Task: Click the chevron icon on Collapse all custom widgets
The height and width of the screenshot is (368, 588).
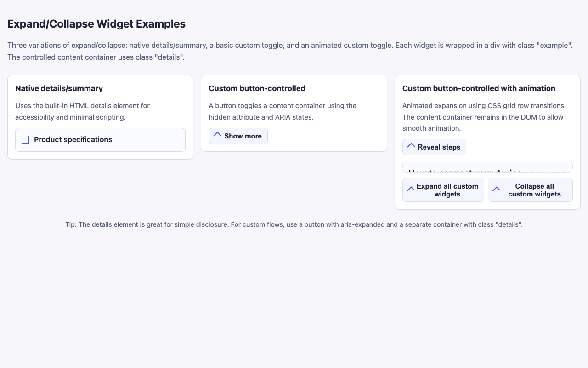Action: [x=496, y=189]
